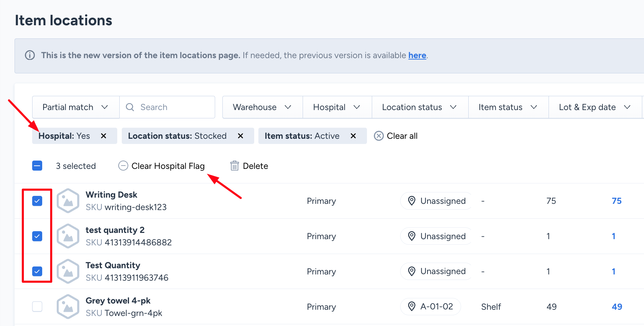The image size is (644, 326).
Task: Click Unassigned location badge for Writing Desk
Action: (436, 201)
